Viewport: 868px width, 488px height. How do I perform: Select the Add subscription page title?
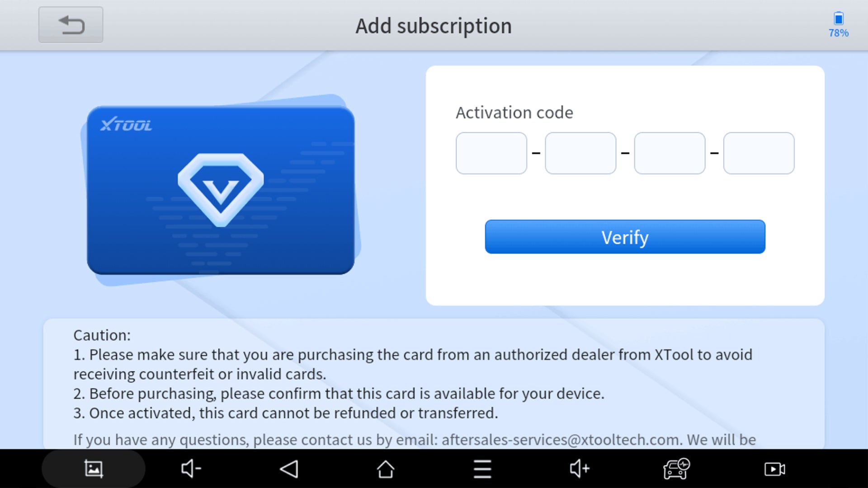click(x=434, y=25)
